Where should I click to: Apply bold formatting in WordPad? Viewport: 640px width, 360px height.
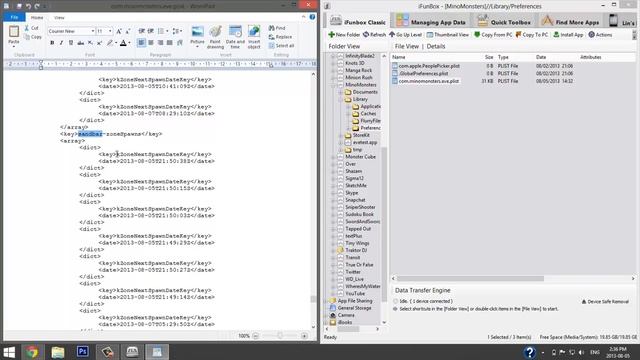(52, 43)
